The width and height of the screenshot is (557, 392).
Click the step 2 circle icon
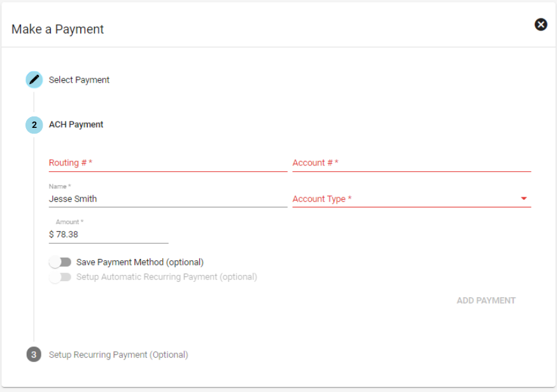[x=34, y=125]
